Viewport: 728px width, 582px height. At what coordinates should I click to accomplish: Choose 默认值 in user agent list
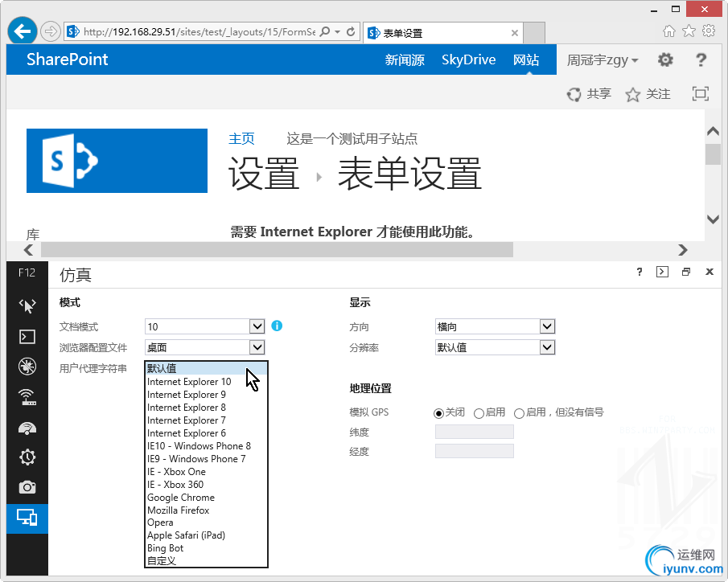tap(206, 368)
